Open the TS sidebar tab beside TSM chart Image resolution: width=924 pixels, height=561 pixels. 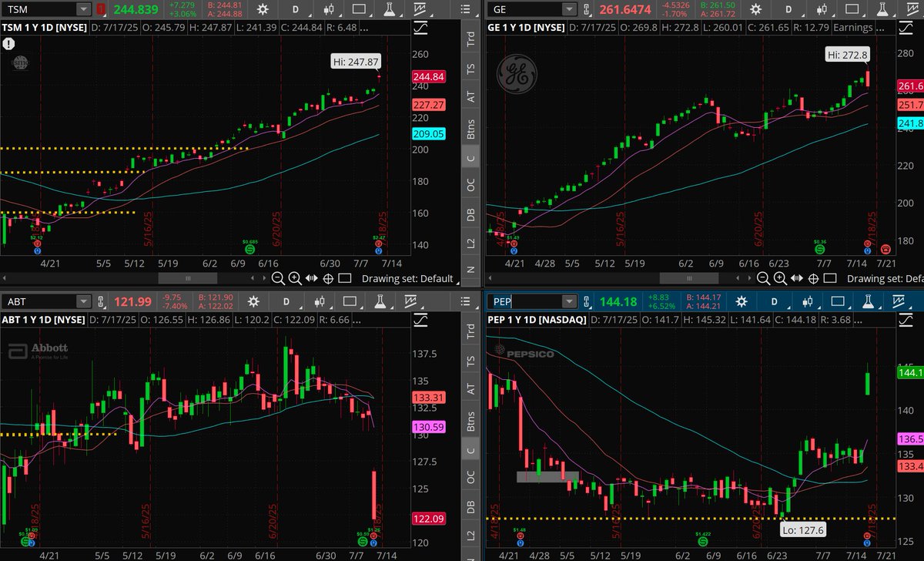471,69
